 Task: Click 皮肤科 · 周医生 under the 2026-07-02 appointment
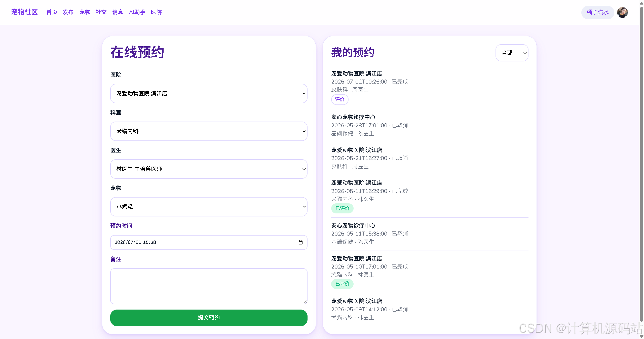click(x=350, y=90)
